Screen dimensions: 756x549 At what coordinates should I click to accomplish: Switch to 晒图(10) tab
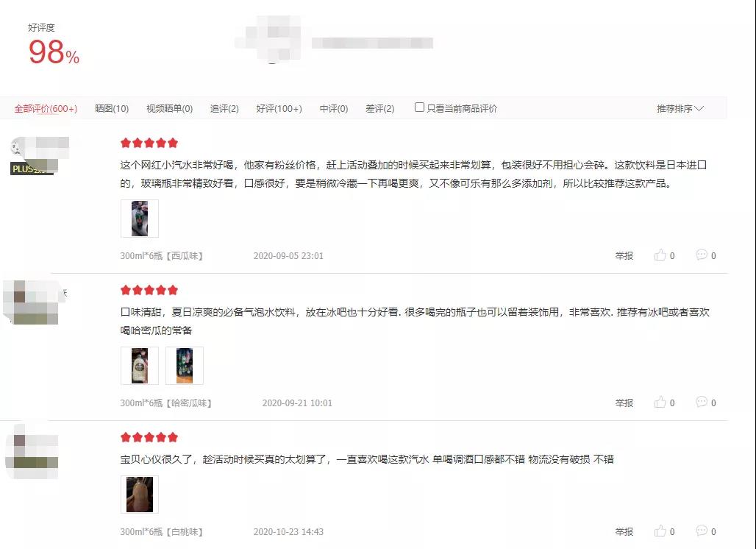pyautogui.click(x=112, y=108)
